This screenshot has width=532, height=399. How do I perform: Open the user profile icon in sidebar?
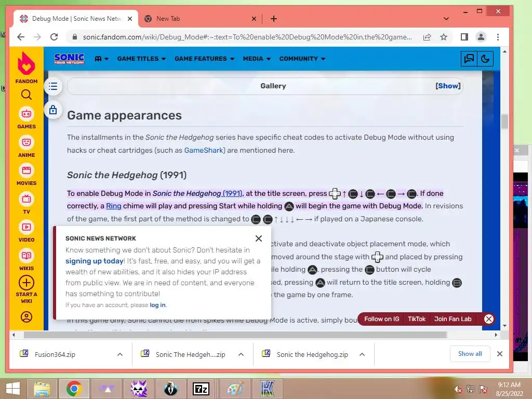pyautogui.click(x=26, y=317)
